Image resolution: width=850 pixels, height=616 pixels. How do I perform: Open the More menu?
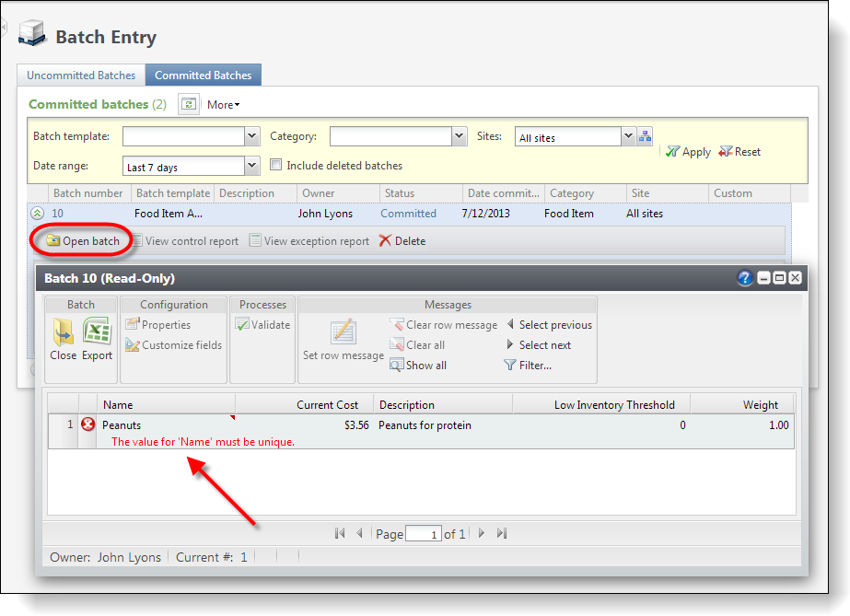coord(223,105)
